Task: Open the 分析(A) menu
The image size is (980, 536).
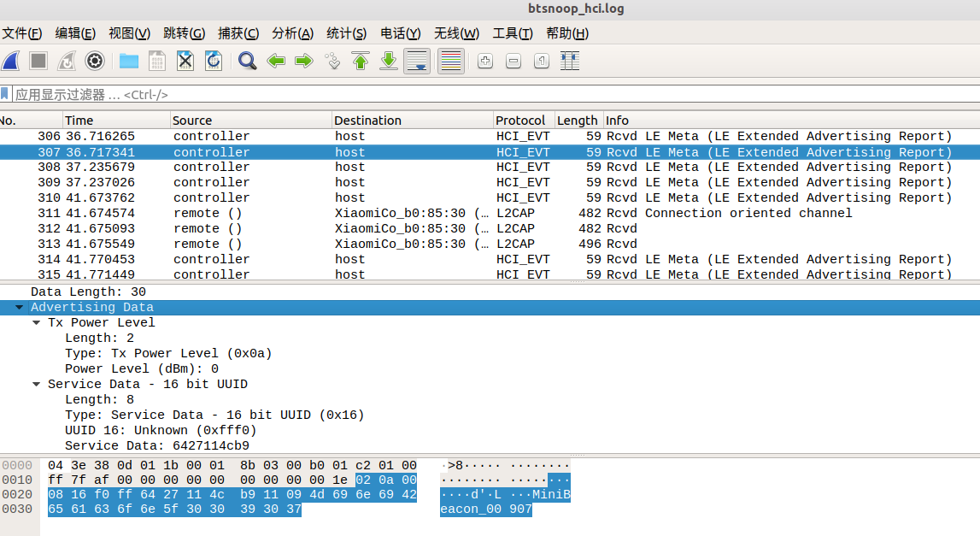Action: (x=292, y=33)
